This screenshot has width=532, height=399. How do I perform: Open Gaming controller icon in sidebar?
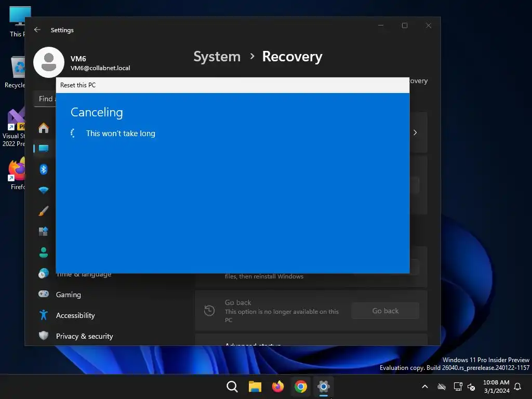click(x=44, y=294)
